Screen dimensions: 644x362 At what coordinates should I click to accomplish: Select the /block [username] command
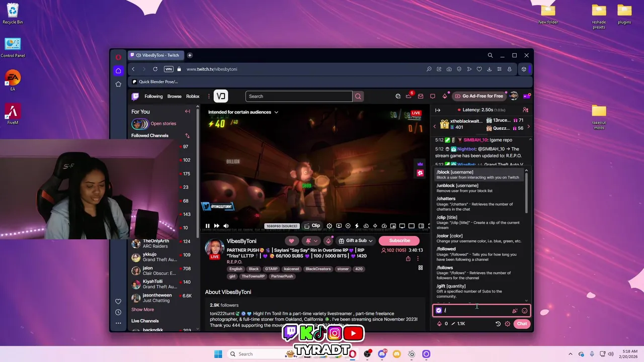point(479,174)
